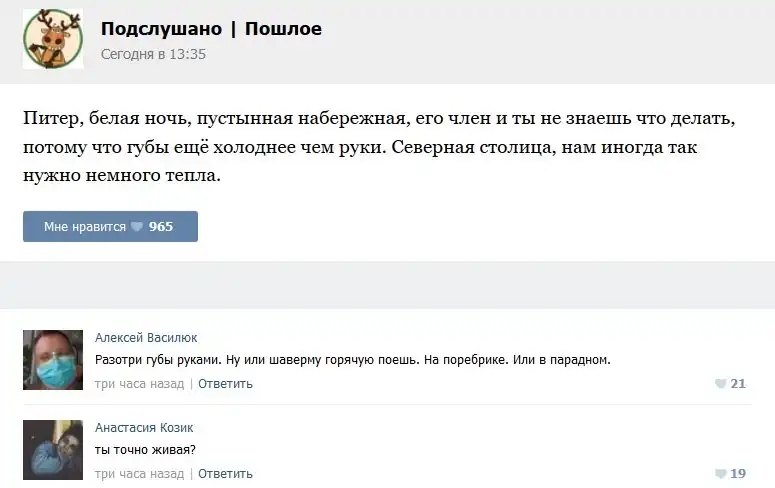
Task: Reply to Алексей Василюк's comment via "Ответить"
Action: [x=225, y=384]
